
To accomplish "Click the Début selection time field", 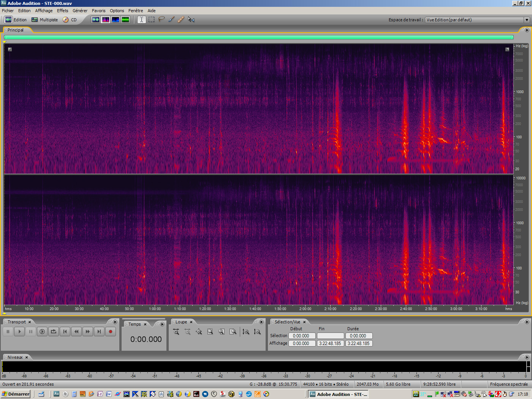I will pyautogui.click(x=302, y=336).
